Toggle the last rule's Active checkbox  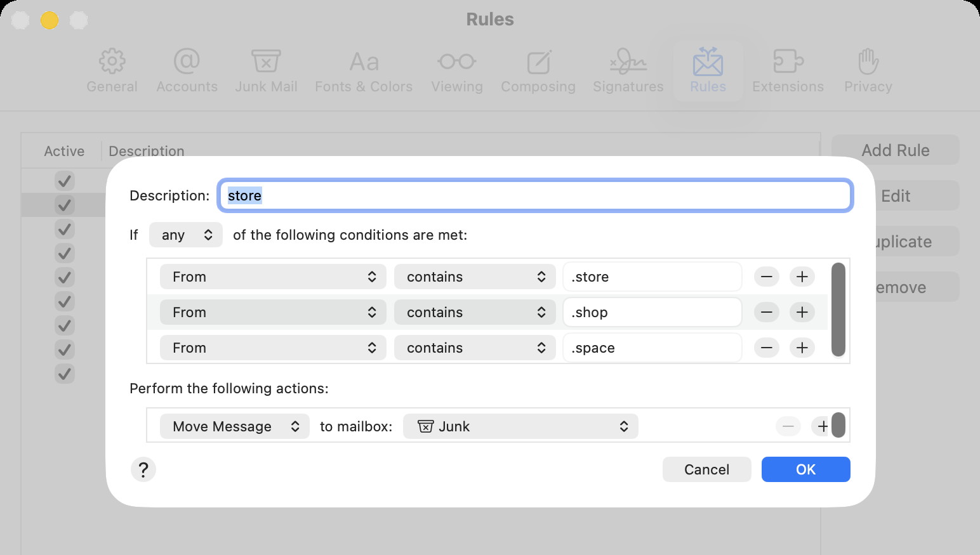(64, 374)
